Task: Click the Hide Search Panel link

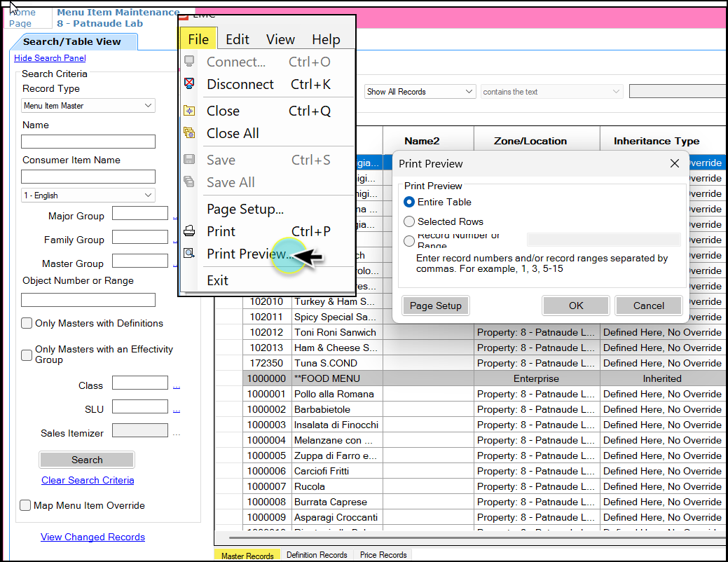Action: click(x=50, y=58)
